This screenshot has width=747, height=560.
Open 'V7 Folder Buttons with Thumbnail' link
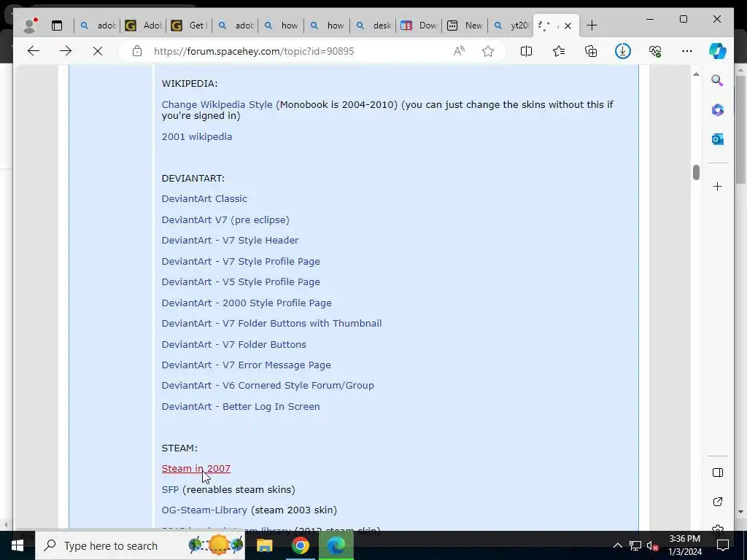271,323
